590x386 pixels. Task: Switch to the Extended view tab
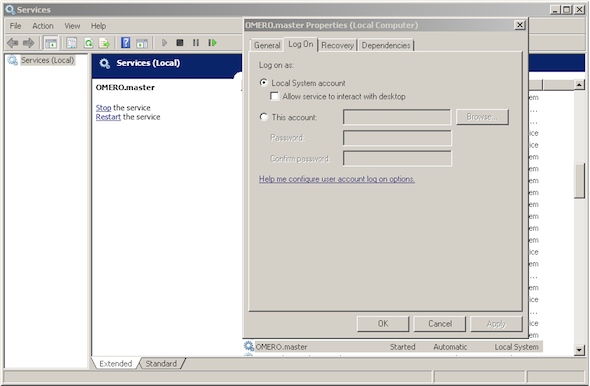pos(116,363)
